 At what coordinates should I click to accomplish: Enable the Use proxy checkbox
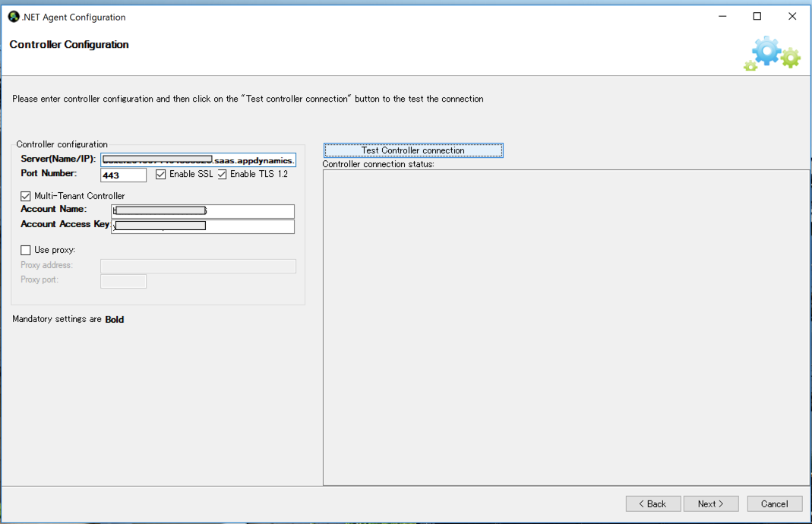click(26, 250)
